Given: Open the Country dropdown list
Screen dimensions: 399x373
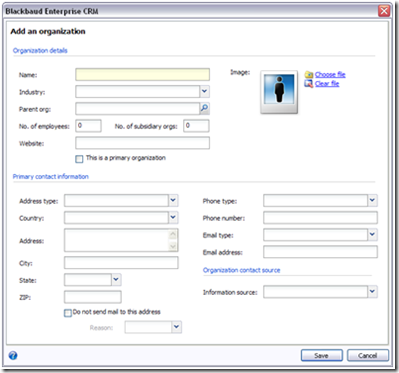Looking at the screenshot, I should pyautogui.click(x=173, y=218).
